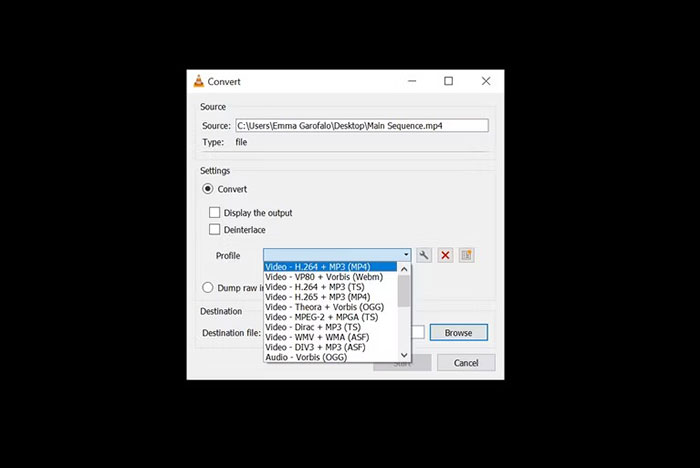Choose the Dump raw input radio button
This screenshot has width=700, height=468.
coord(208,288)
